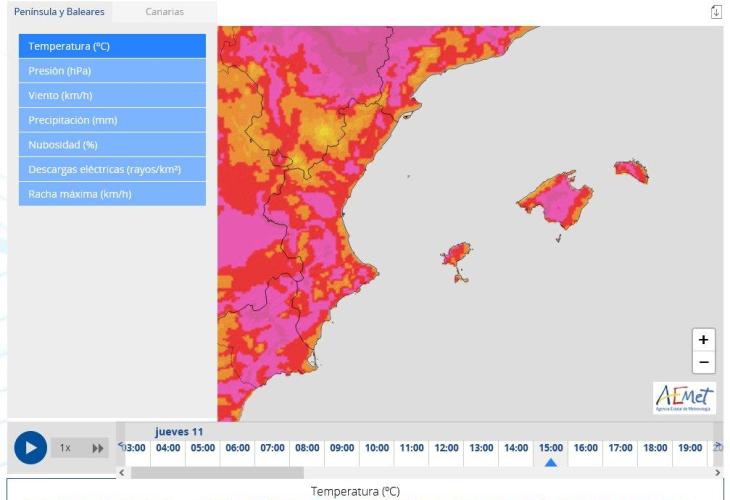The width and height of the screenshot is (730, 500).
Task: Choose Descargas eléctricas (rayos/km²) option
Action: pos(112,169)
